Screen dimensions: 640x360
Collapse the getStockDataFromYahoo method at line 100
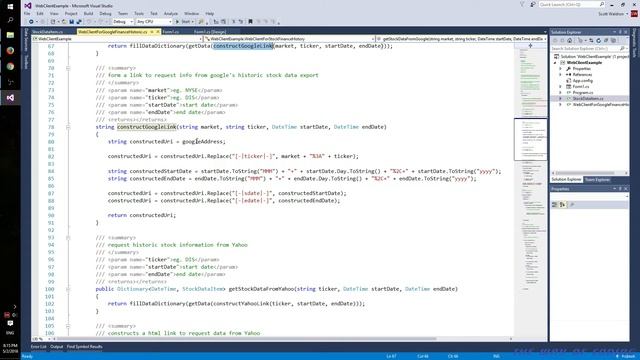(68, 289)
